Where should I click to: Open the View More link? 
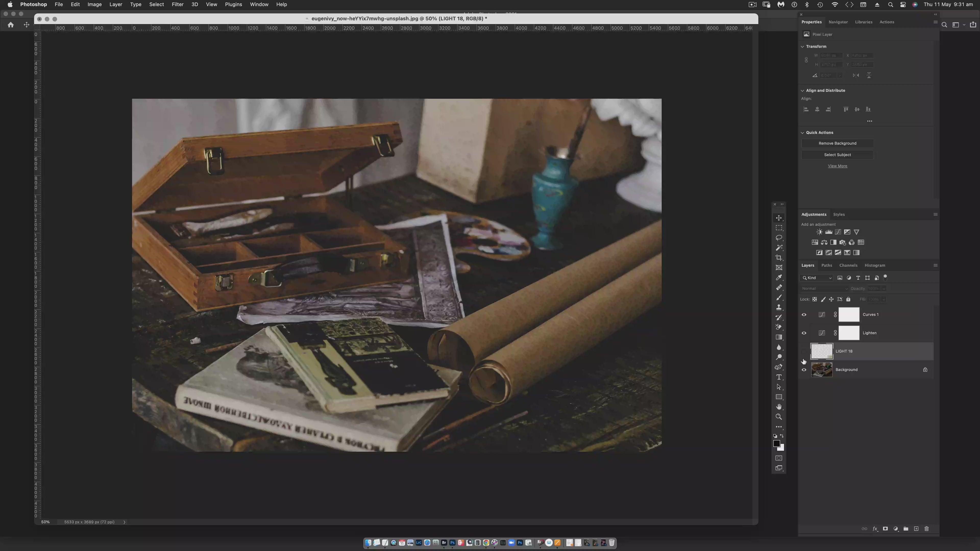pos(837,166)
